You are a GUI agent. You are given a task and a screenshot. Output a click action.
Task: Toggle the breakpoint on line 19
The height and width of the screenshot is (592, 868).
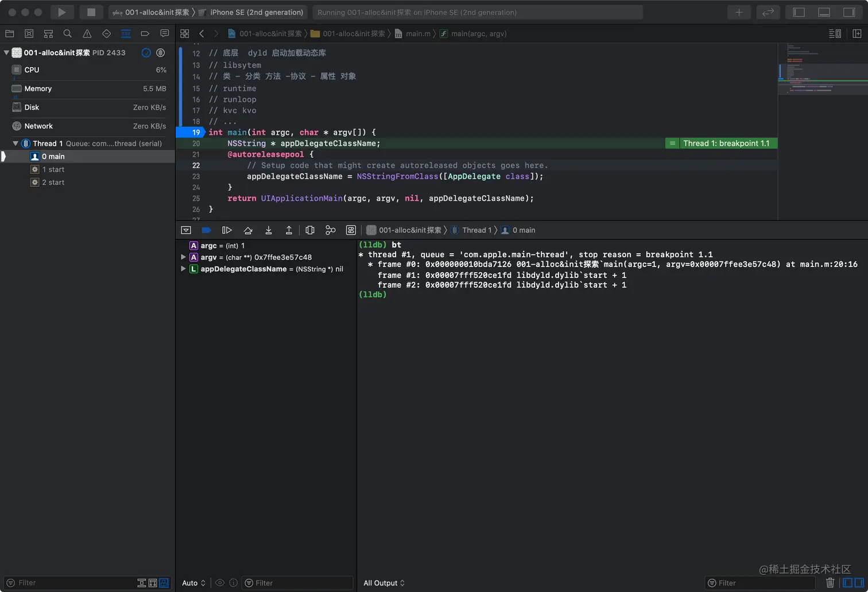click(x=191, y=133)
